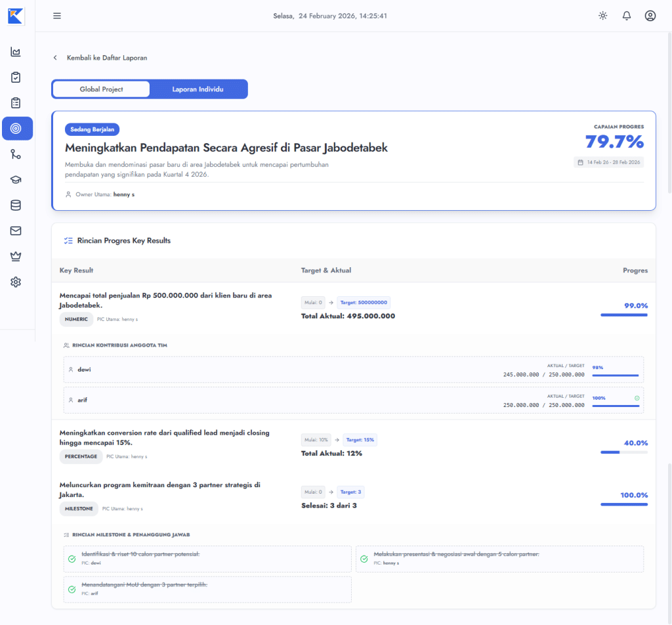672x625 pixels.
Task: Click the 99.0% progress bar
Action: (x=624, y=315)
